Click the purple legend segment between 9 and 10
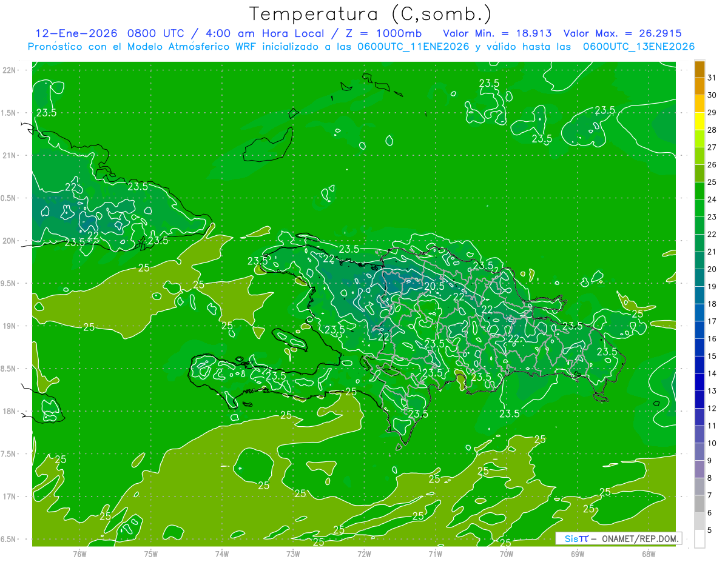This screenshot has height=562, width=728. coord(699,452)
